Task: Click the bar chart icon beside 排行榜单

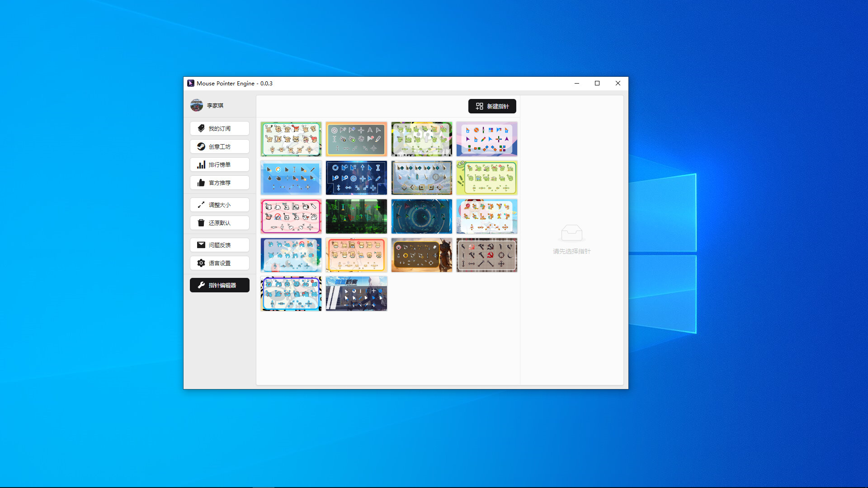Action: pos(201,164)
